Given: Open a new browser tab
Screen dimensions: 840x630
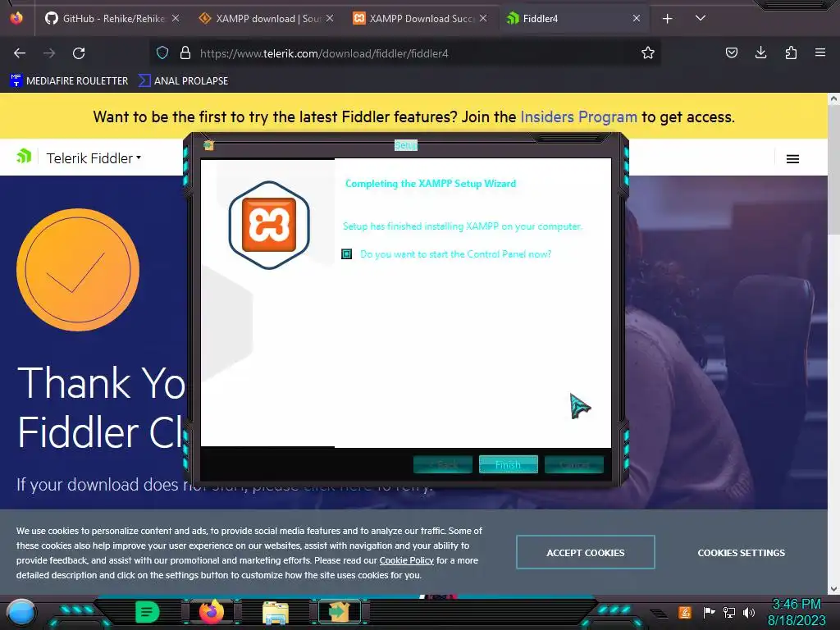Looking at the screenshot, I should tap(668, 19).
